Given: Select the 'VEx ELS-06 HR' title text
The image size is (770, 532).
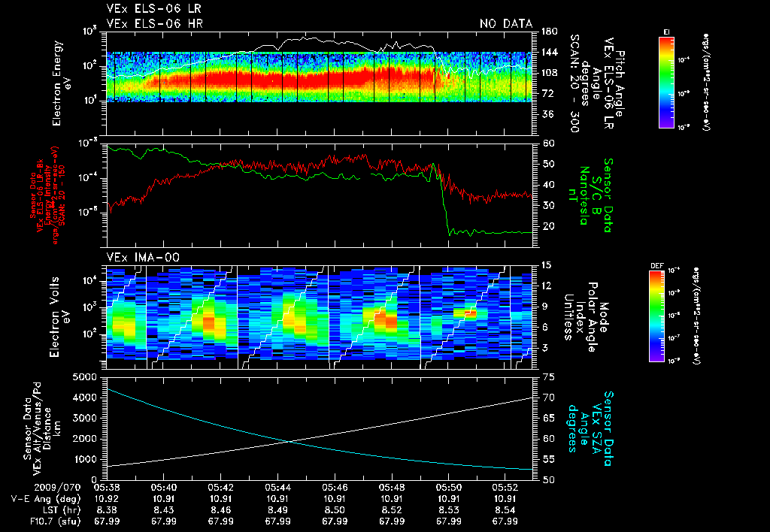Looking at the screenshot, I should click(154, 23).
